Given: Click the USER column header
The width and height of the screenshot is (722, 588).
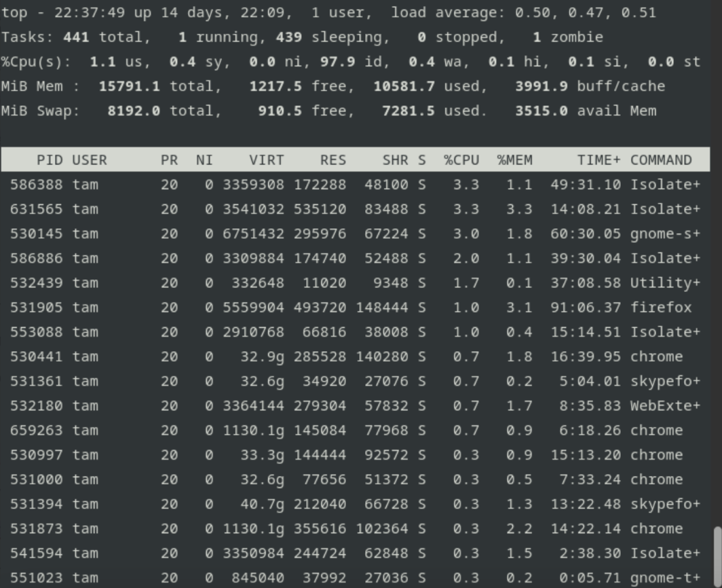Looking at the screenshot, I should pos(90,160).
